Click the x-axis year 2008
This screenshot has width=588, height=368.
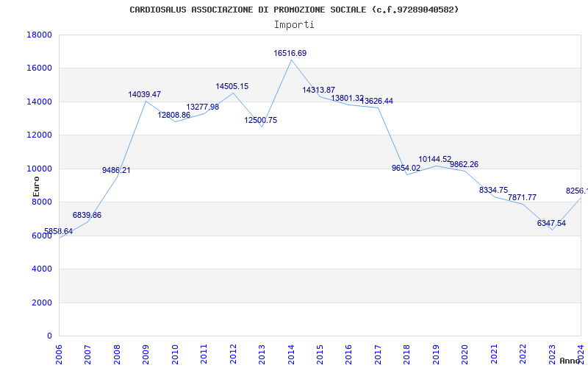click(x=117, y=353)
